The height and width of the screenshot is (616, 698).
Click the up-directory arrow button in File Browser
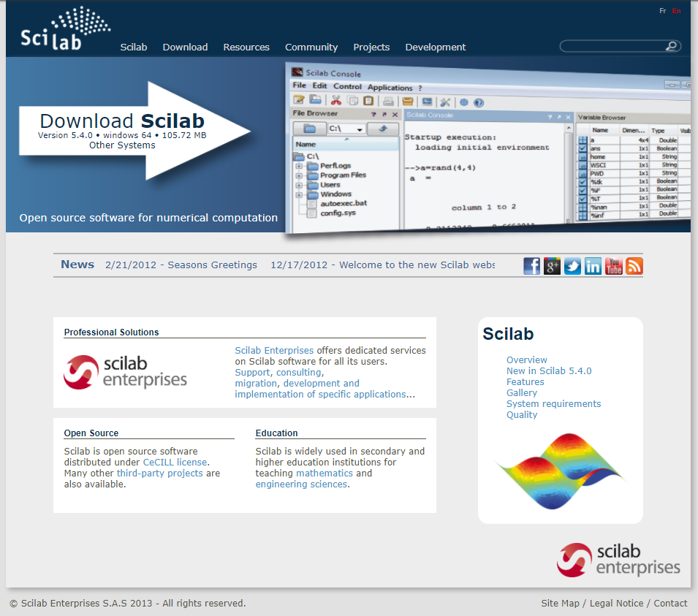coord(383,129)
